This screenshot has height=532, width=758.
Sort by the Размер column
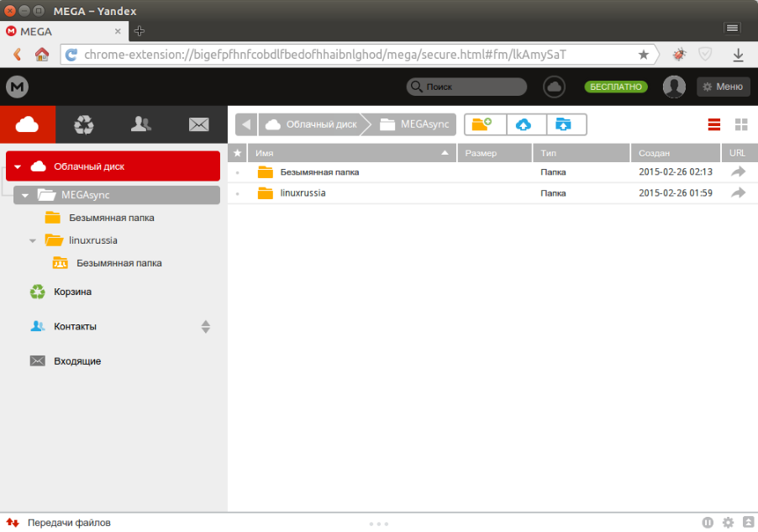click(x=494, y=153)
